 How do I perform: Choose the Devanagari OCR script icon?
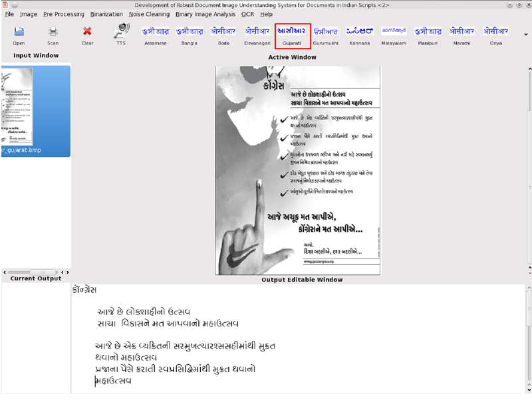click(x=257, y=34)
